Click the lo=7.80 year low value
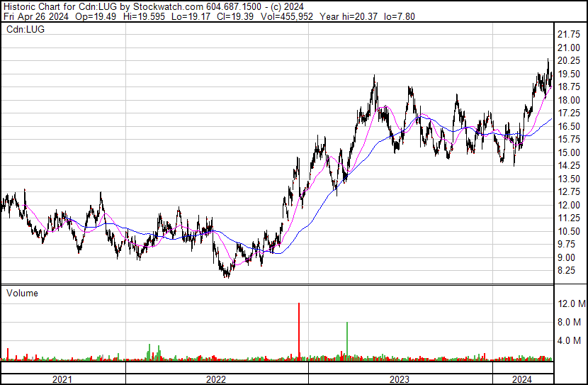The height and width of the screenshot is (385, 588). coord(400,16)
